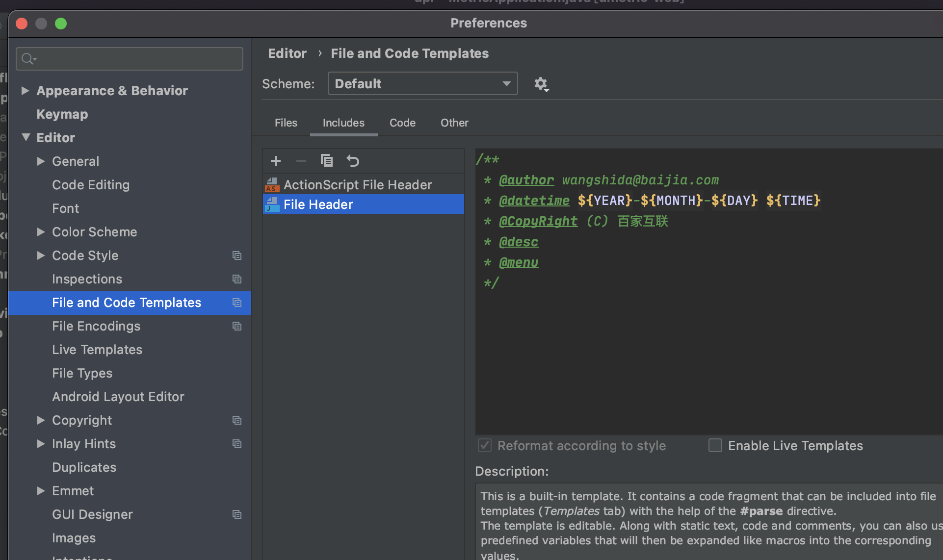
Task: Open the Scheme Default dropdown
Action: (422, 84)
